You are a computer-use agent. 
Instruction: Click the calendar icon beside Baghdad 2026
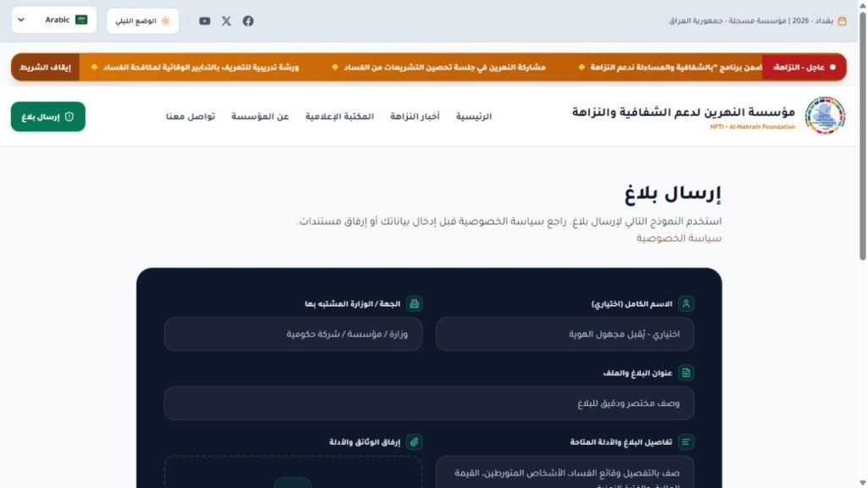click(842, 21)
